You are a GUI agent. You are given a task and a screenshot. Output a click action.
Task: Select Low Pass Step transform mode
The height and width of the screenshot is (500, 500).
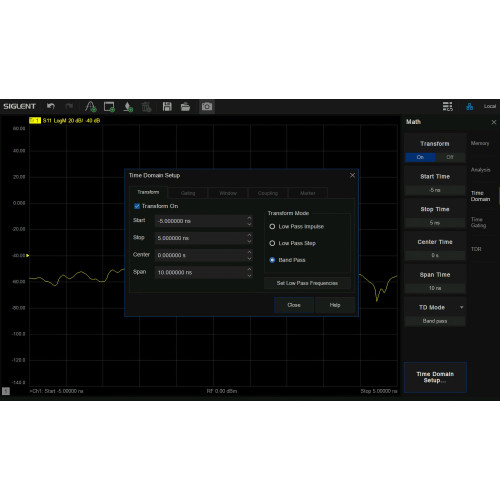(272, 243)
